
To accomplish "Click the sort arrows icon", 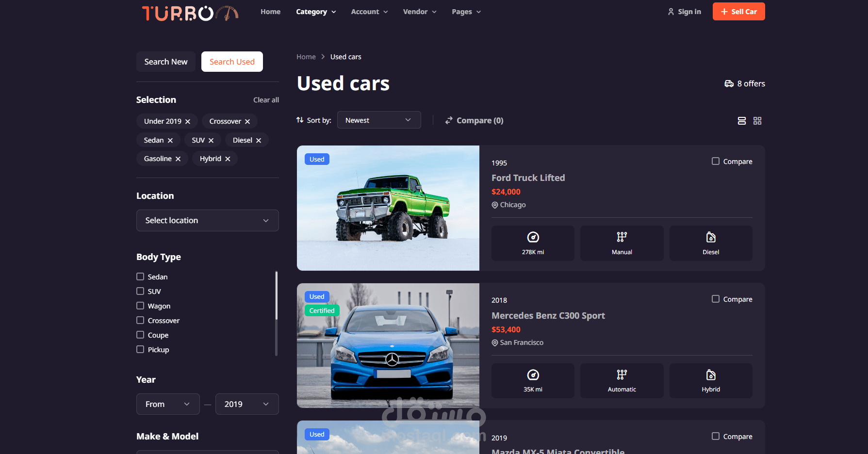I will pyautogui.click(x=300, y=120).
